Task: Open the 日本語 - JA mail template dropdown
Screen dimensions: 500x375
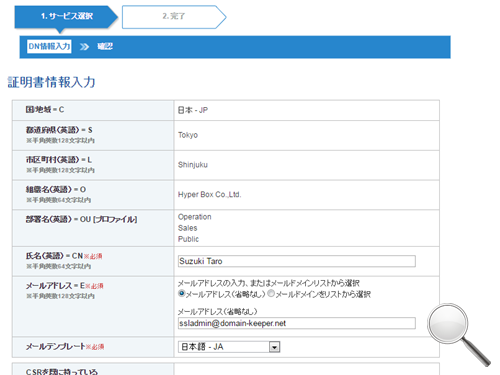Action: click(229, 347)
